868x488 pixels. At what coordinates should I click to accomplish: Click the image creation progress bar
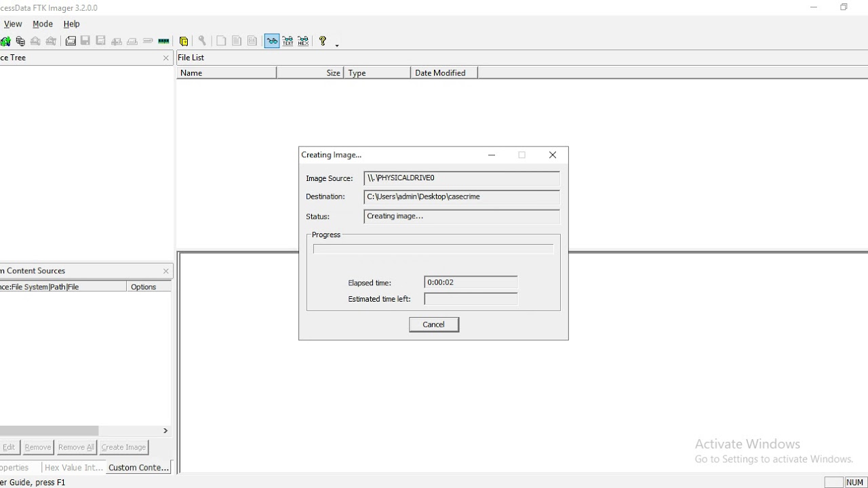pos(433,249)
